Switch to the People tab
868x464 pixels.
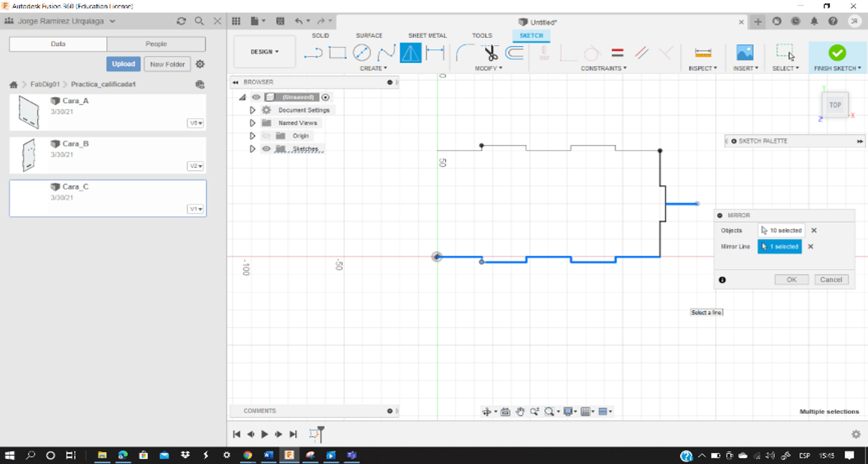point(156,44)
